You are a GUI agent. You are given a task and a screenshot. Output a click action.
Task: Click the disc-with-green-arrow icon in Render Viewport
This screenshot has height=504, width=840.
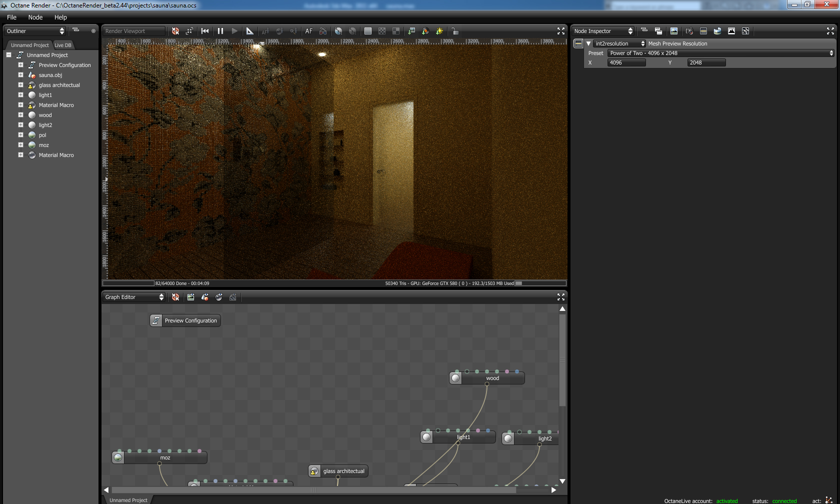coord(425,31)
